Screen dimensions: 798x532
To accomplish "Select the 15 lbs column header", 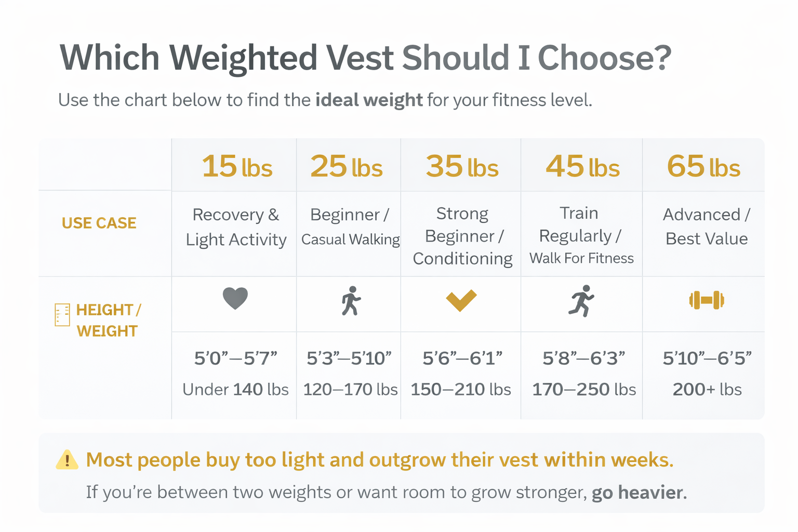I will point(237,167).
